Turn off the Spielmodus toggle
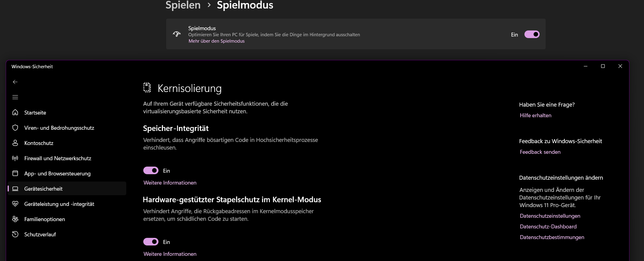Viewport: 644px width, 261px height. (532, 34)
